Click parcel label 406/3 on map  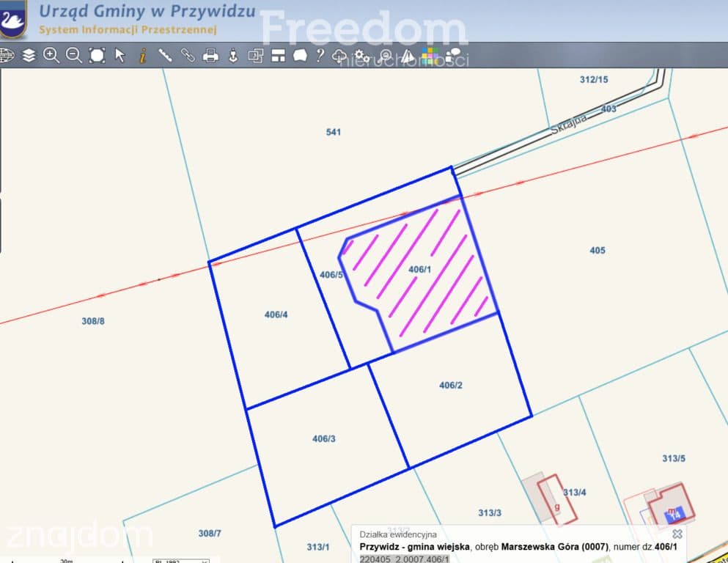point(323,438)
